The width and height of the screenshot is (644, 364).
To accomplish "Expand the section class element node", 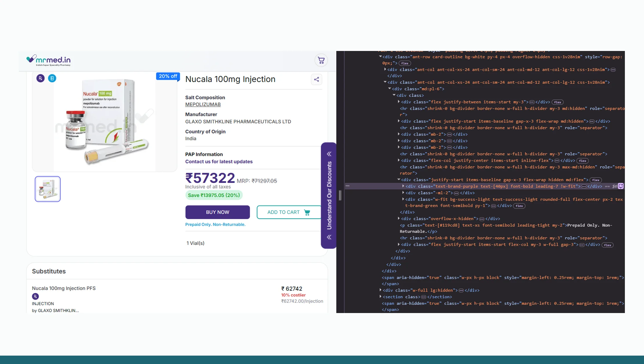I will (x=380, y=297).
